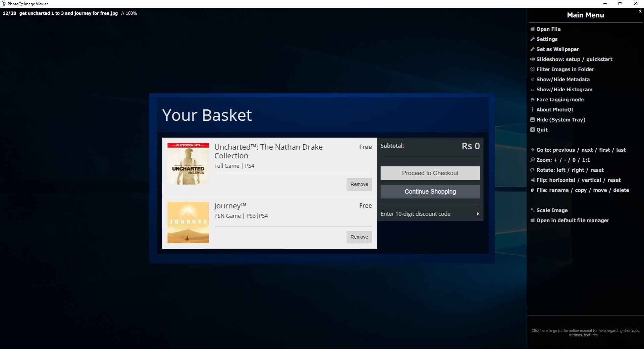Select Set as Wallpaper menu entry
Image resolution: width=644 pixels, height=349 pixels.
click(x=557, y=49)
